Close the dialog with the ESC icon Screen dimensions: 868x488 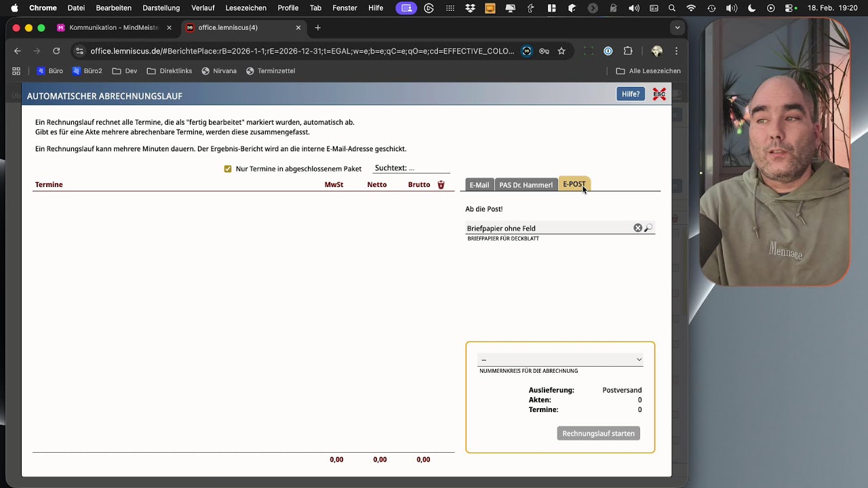point(659,94)
